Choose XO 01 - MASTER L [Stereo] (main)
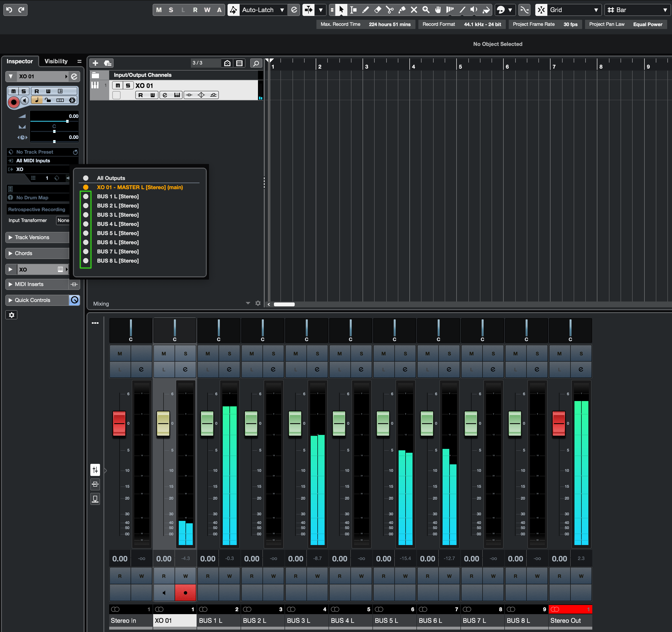 (x=140, y=187)
